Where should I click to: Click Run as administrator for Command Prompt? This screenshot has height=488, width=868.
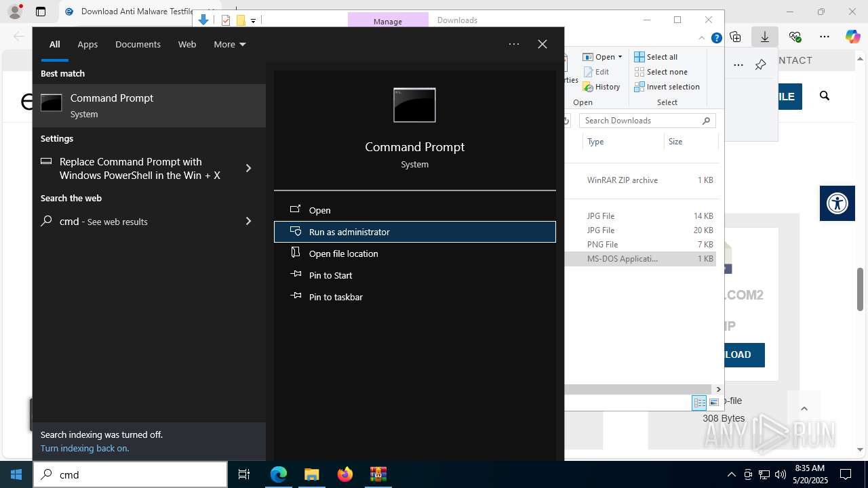click(x=414, y=232)
